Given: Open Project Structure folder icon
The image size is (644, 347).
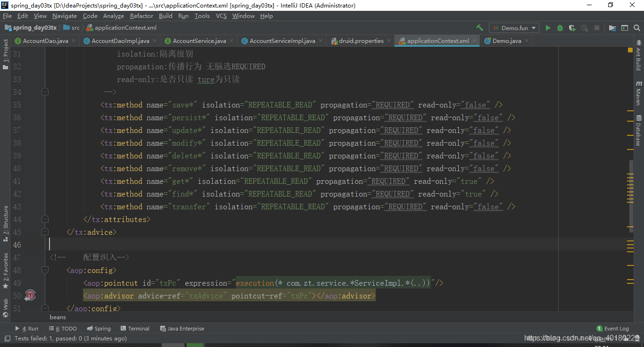Looking at the screenshot, I should tap(612, 28).
